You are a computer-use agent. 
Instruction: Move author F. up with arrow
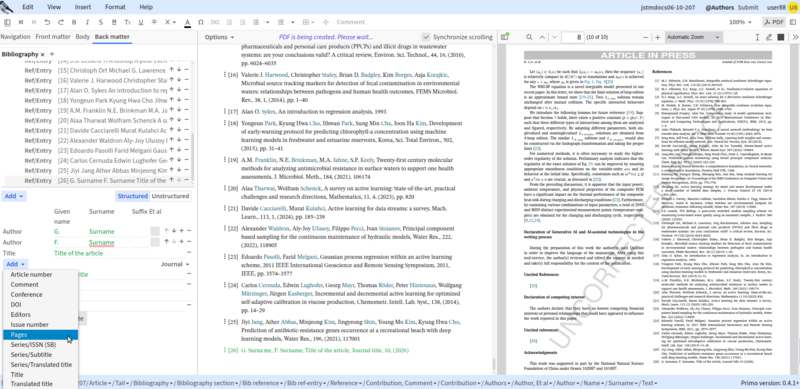pyautogui.click(x=166, y=242)
